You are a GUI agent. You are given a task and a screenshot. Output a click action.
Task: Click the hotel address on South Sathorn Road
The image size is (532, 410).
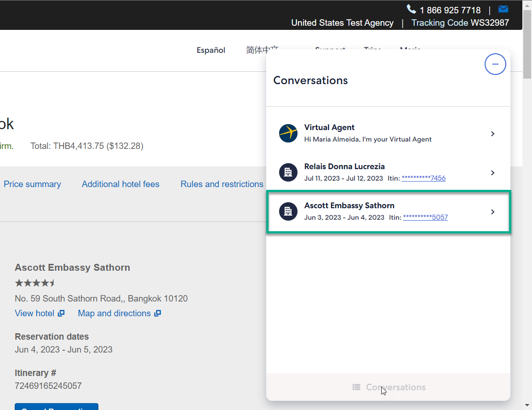pos(101,298)
